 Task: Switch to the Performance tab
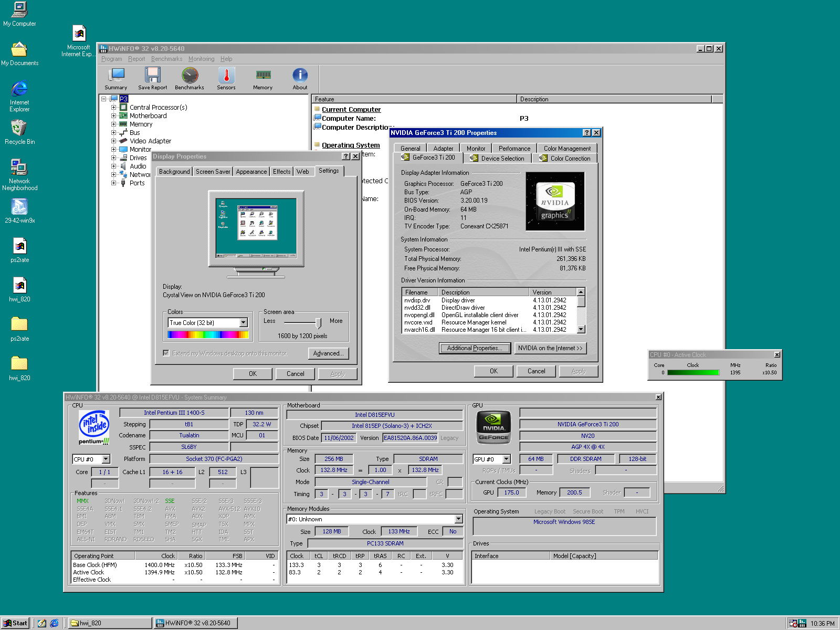tap(514, 149)
